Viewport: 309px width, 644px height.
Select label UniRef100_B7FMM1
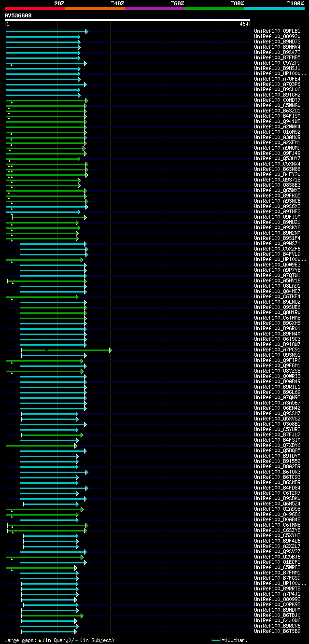(278, 573)
